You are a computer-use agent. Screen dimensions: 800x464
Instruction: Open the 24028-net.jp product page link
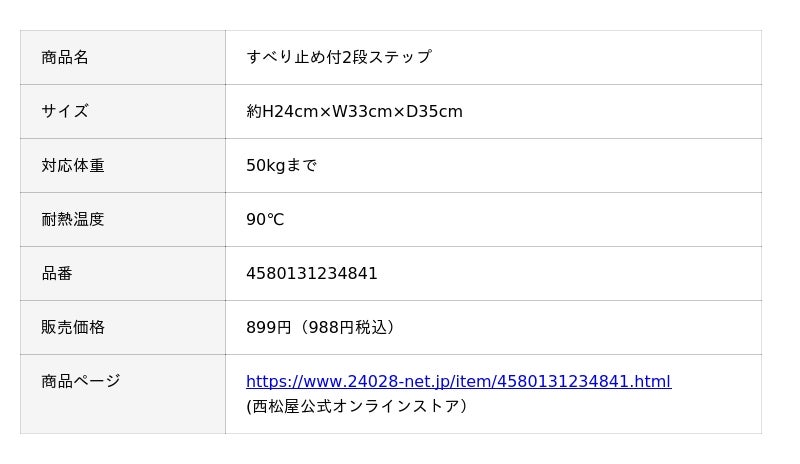tap(458, 381)
